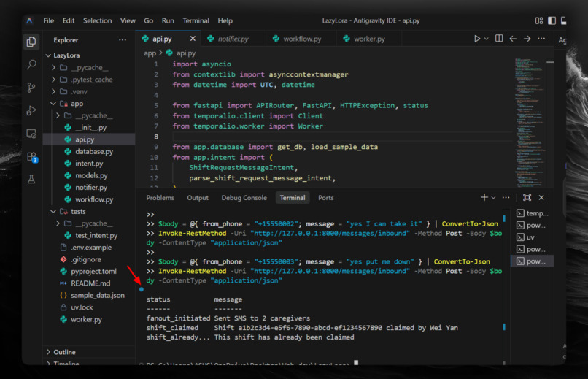Select the temp... terminal instance
588x379 pixels.
pyautogui.click(x=532, y=213)
